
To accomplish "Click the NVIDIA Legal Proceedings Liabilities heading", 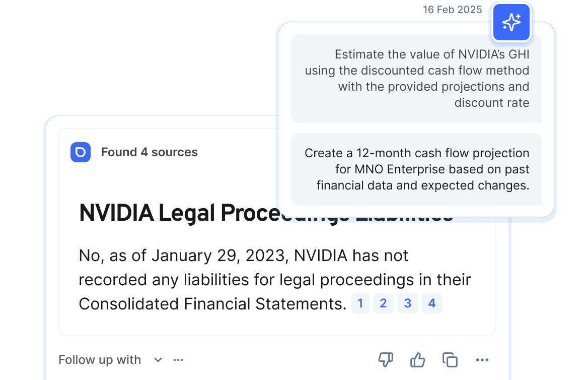I will click(x=265, y=214).
